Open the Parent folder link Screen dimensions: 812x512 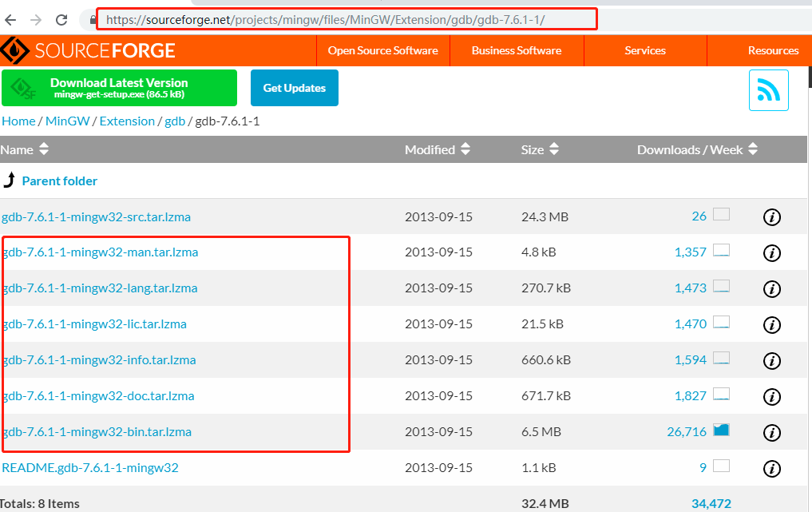tap(60, 181)
